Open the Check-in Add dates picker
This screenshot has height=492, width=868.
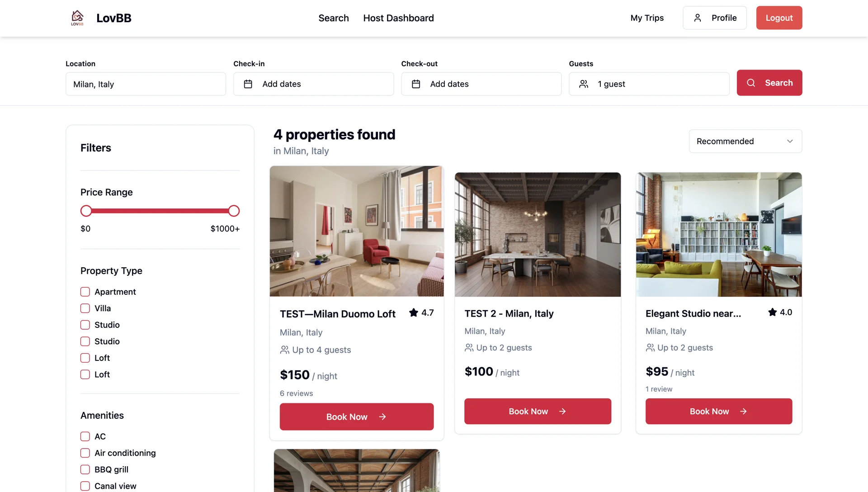pos(314,84)
